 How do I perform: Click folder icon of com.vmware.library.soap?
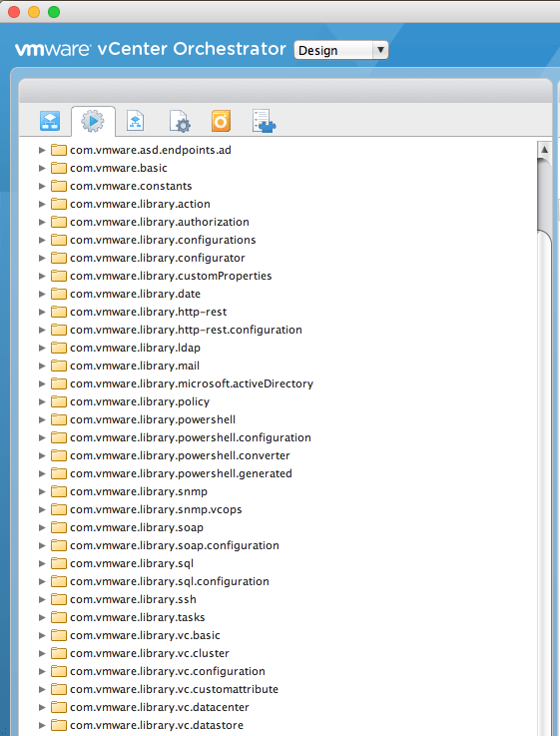coord(59,527)
